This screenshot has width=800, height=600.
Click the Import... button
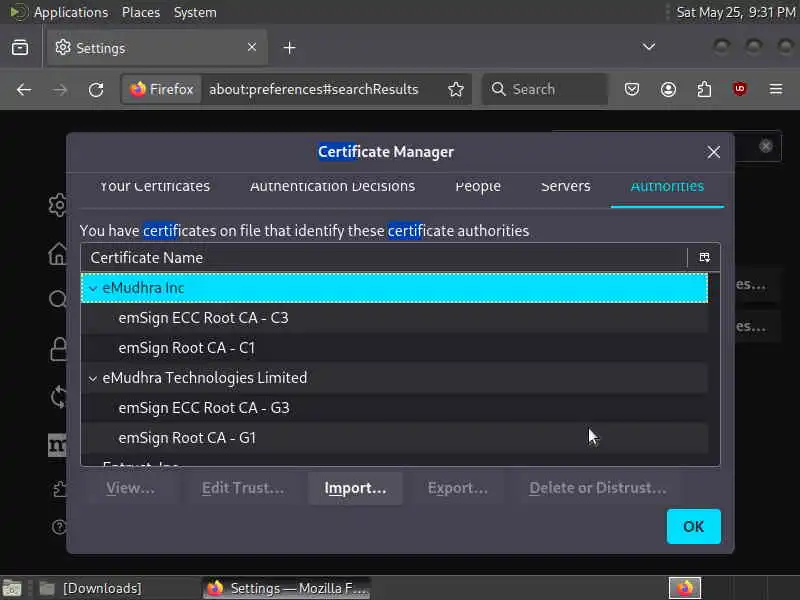355,488
